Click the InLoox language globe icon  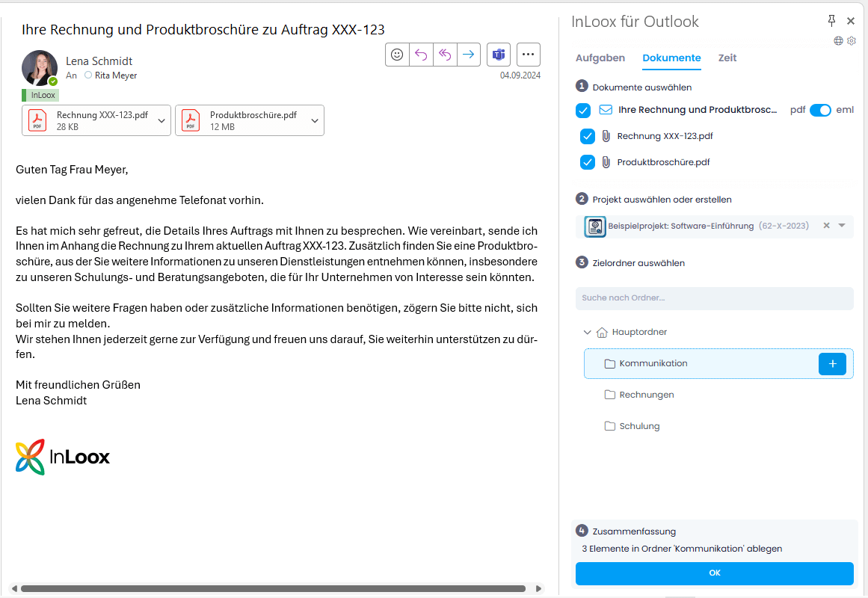(837, 41)
